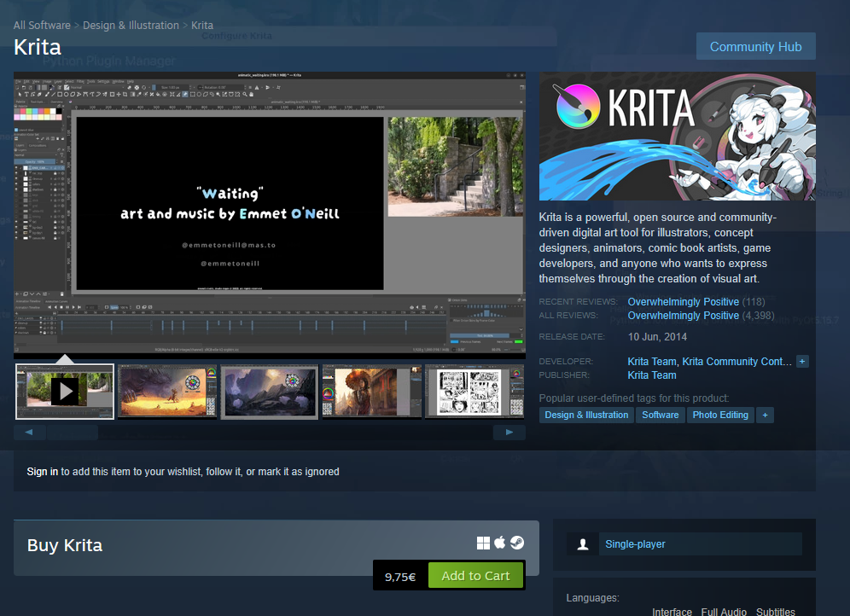
Task: Expand the developer list plus button
Action: pos(802,362)
